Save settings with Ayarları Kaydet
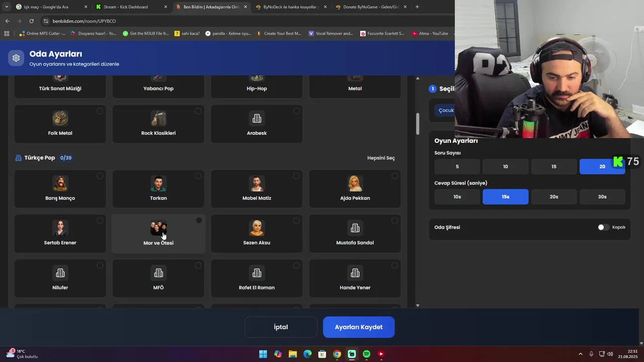 pyautogui.click(x=359, y=327)
